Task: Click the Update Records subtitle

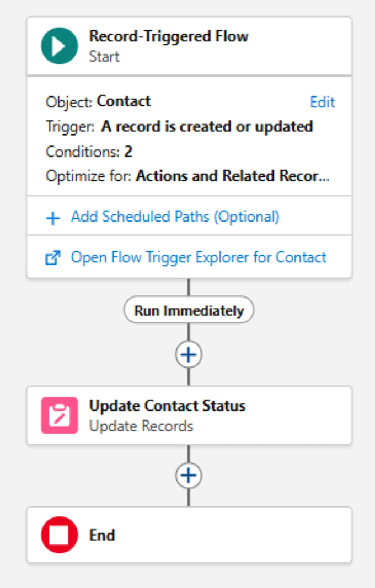Action: point(141,427)
